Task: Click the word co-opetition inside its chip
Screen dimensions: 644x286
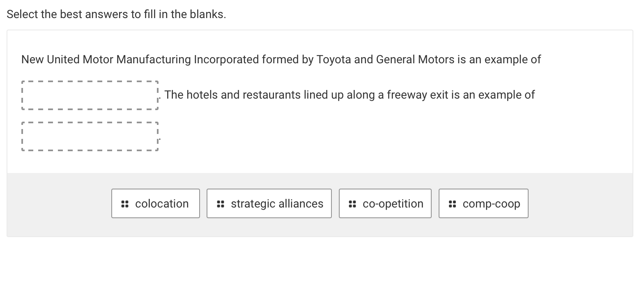Action: [393, 203]
